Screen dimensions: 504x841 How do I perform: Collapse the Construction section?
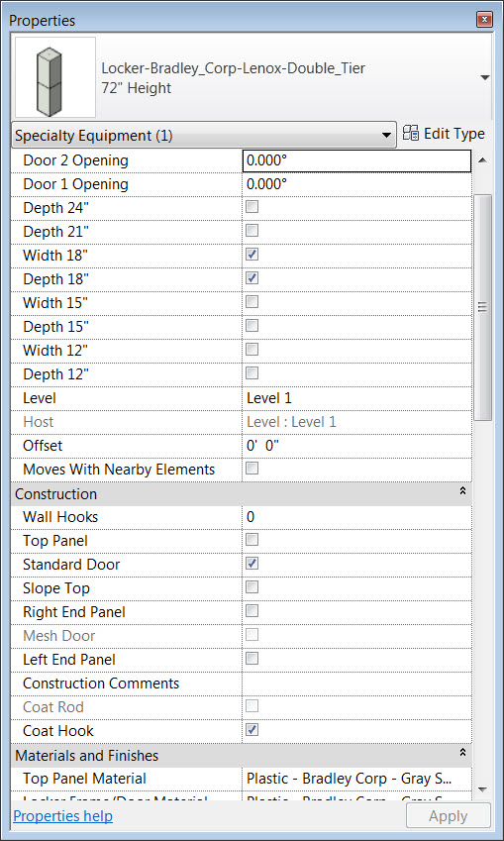[462, 491]
